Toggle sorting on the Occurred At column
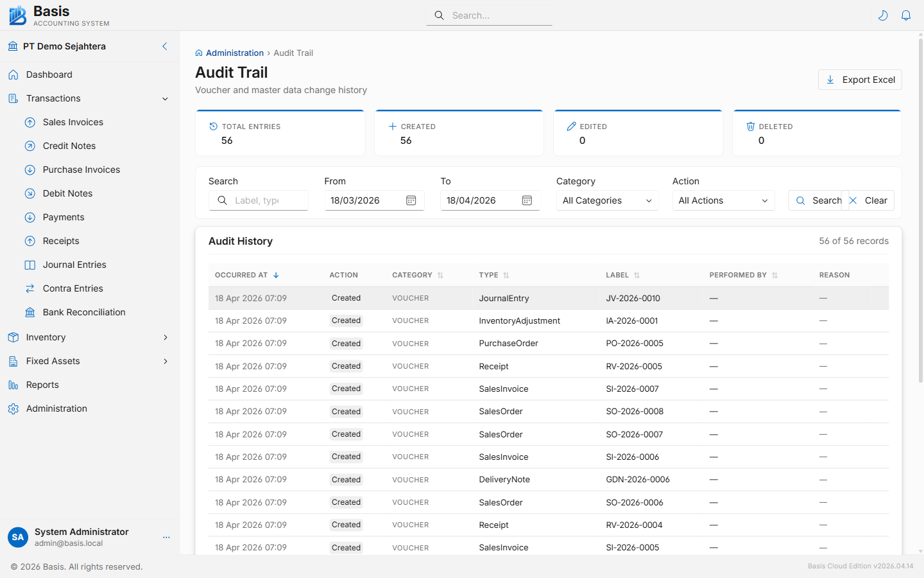The height and width of the screenshot is (578, 924). (x=276, y=274)
